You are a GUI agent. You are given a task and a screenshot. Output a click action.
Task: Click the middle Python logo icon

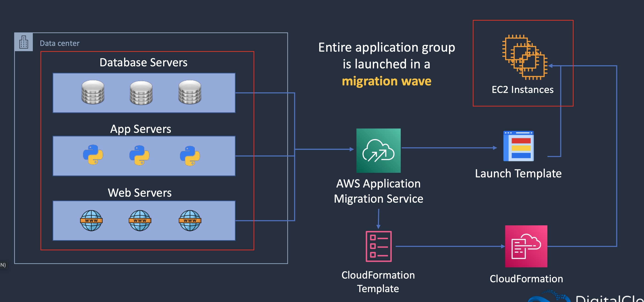(x=139, y=155)
